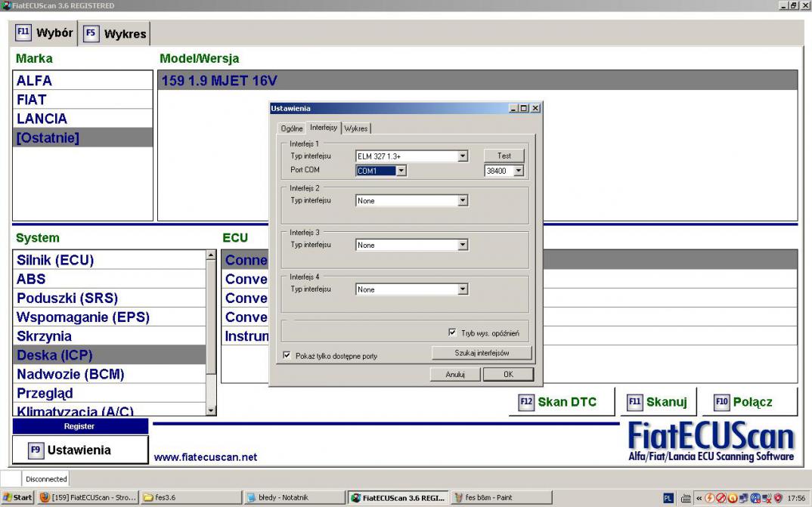The height and width of the screenshot is (507, 812).
Task: Confirm settings with the OK button
Action: pos(509,374)
